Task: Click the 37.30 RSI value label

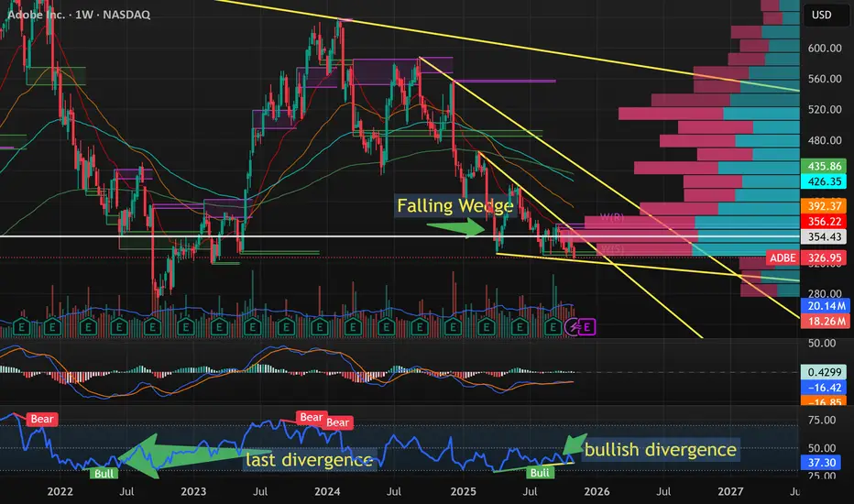Action: [x=821, y=463]
